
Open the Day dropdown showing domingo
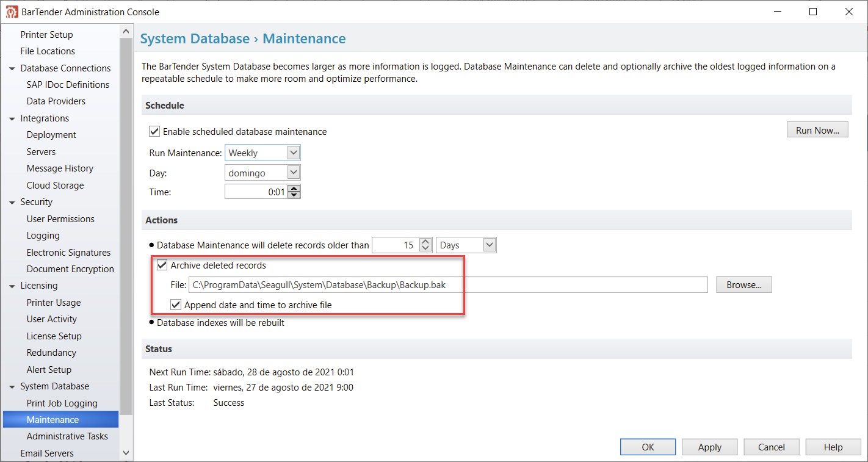(294, 173)
